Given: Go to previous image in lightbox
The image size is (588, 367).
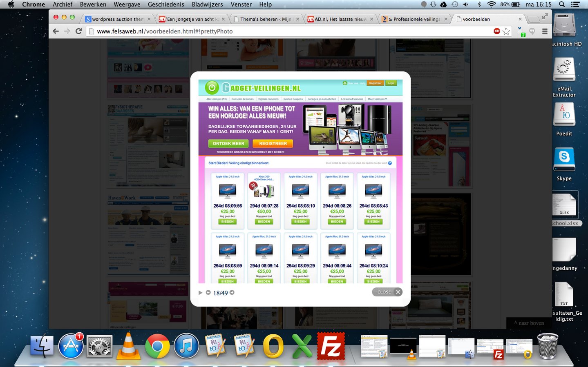Looking at the screenshot, I should click(208, 293).
